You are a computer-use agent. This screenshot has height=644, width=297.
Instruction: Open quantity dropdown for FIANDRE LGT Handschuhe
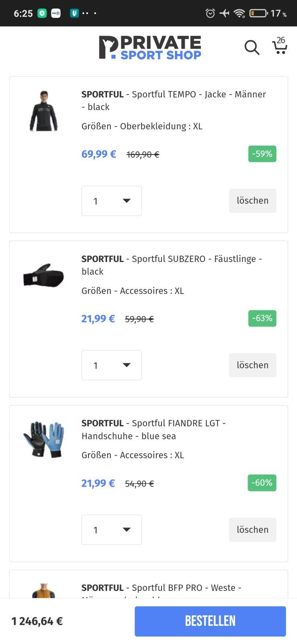[112, 530]
